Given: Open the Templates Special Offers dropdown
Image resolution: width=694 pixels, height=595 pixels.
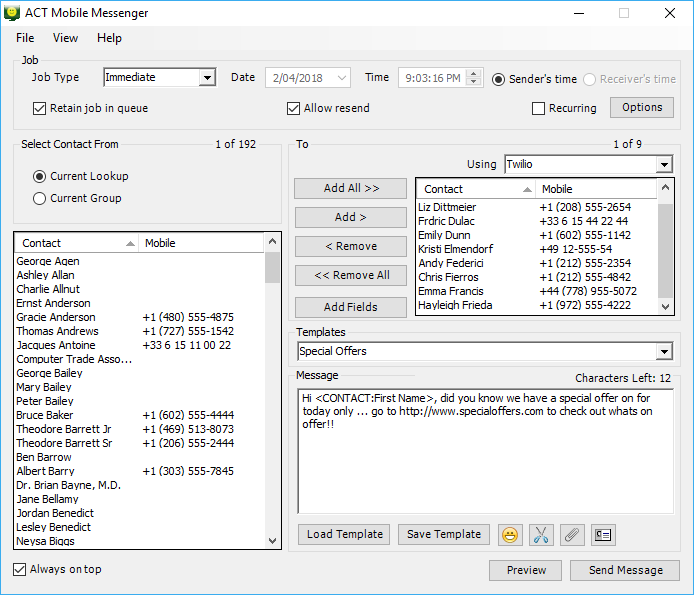Looking at the screenshot, I should (x=664, y=352).
